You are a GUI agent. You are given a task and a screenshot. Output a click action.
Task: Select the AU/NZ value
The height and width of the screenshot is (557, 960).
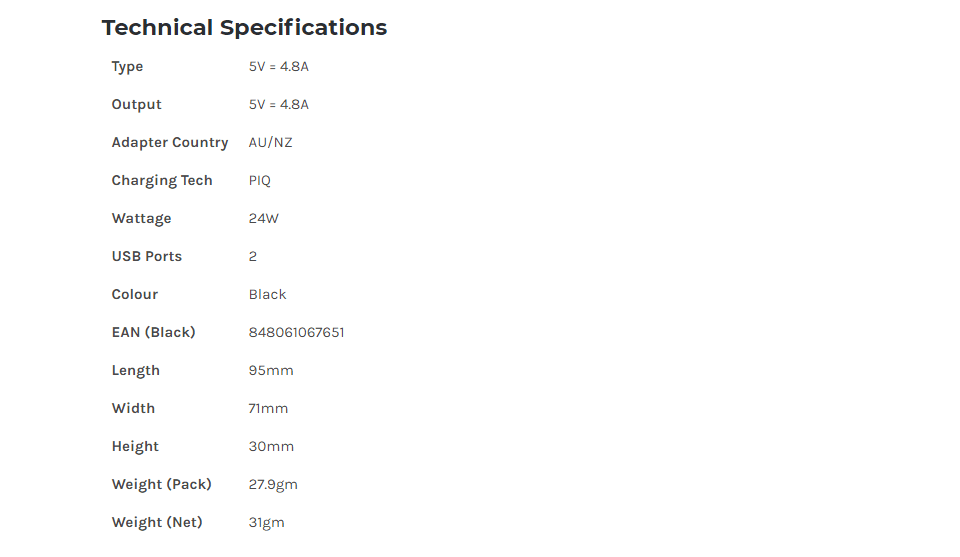coord(271,143)
